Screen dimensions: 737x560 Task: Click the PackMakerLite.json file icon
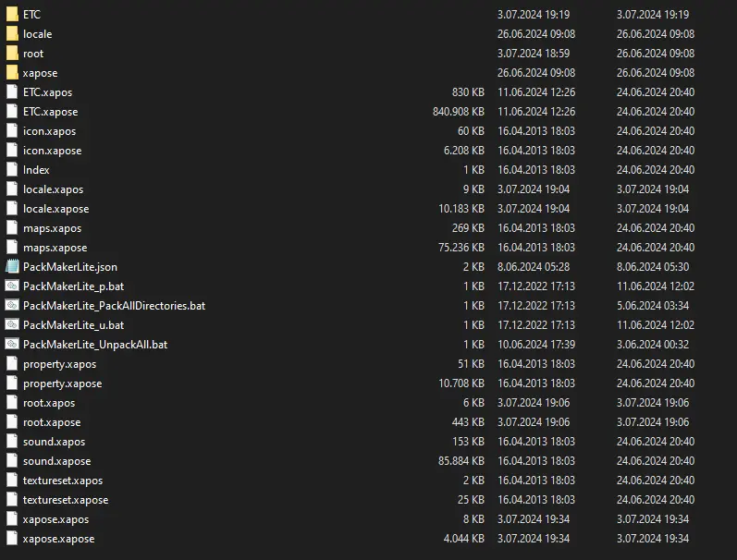coord(12,267)
